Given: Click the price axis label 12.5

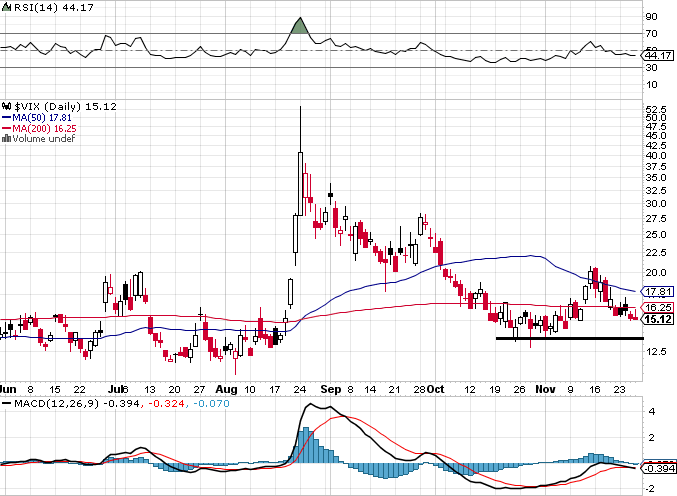Looking at the screenshot, I should coord(656,352).
